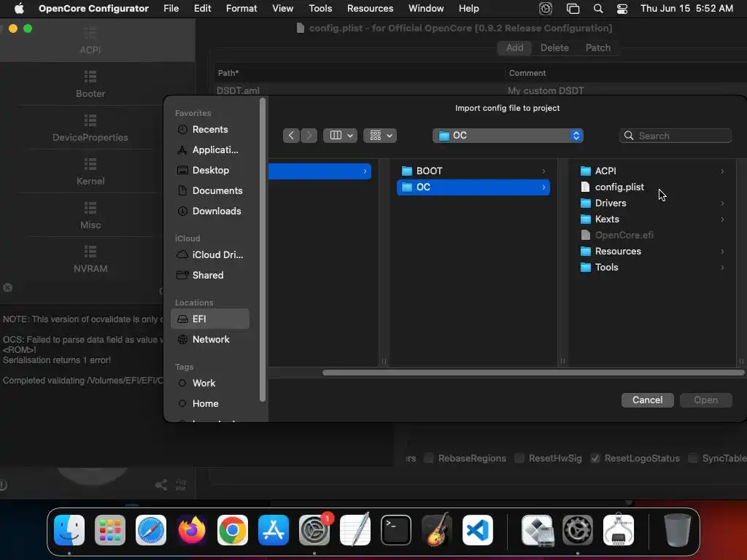Viewport: 747px width, 560px height.
Task: Select EFI volume under Locations
Action: point(209,319)
